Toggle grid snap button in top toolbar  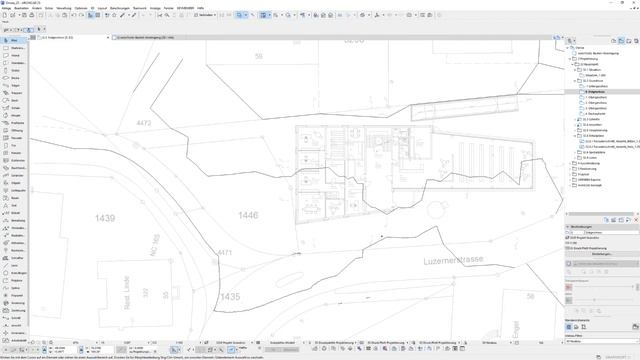[x=98, y=15]
